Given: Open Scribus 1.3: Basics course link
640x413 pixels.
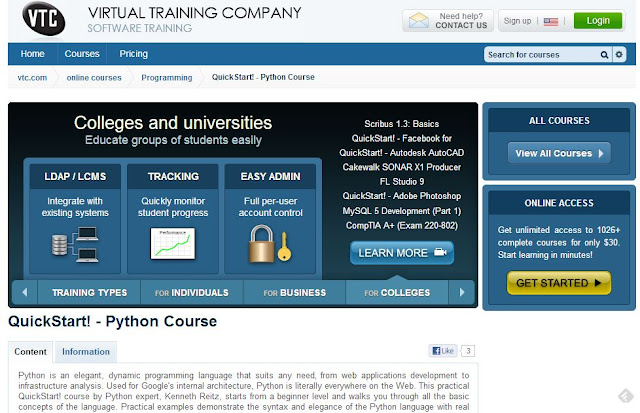Looking at the screenshot, I should 402,124.
